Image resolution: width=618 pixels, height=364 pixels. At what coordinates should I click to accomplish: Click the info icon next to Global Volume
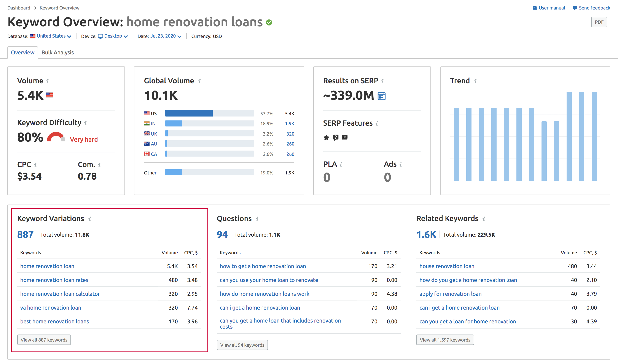click(x=199, y=81)
